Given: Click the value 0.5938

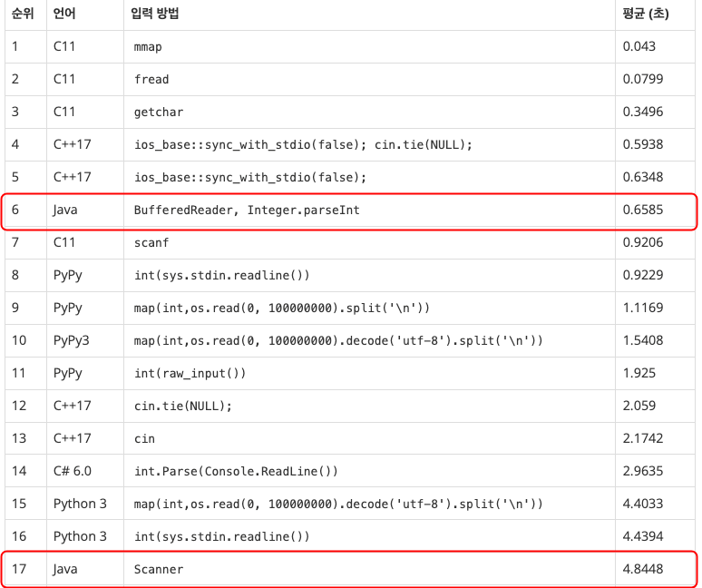Looking at the screenshot, I should 642,144.
